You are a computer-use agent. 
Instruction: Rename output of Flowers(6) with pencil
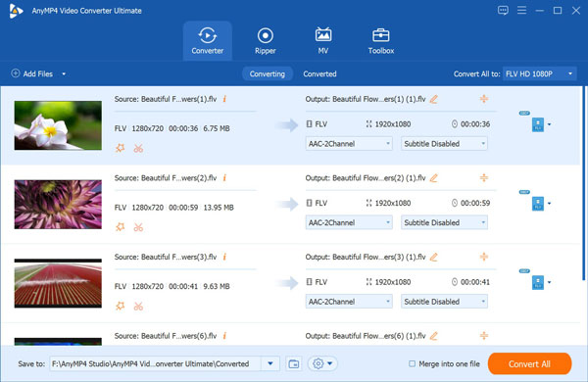[x=434, y=336]
